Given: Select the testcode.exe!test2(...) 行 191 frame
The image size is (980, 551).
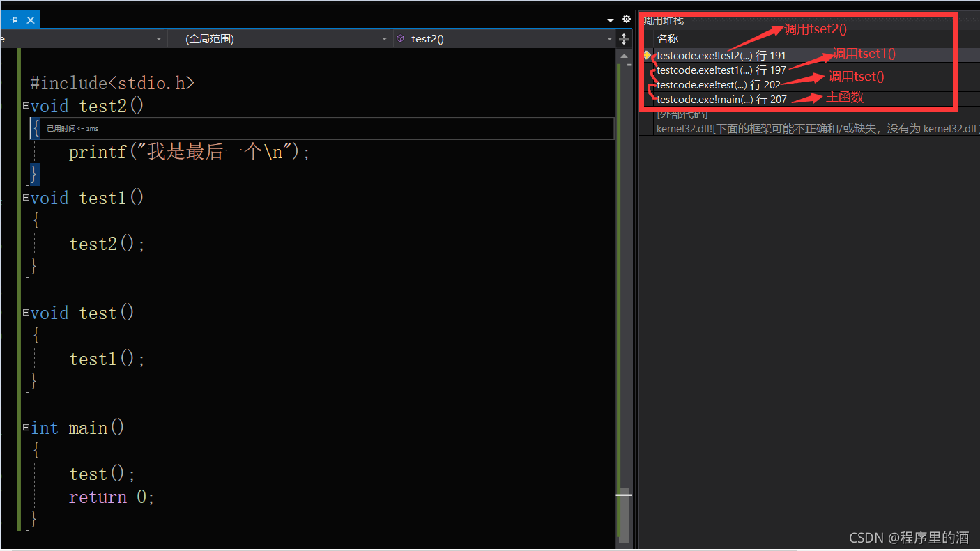Looking at the screenshot, I should [721, 55].
